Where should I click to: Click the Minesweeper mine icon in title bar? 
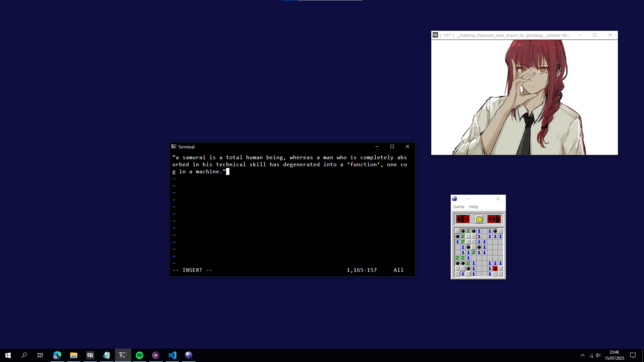coord(455,199)
